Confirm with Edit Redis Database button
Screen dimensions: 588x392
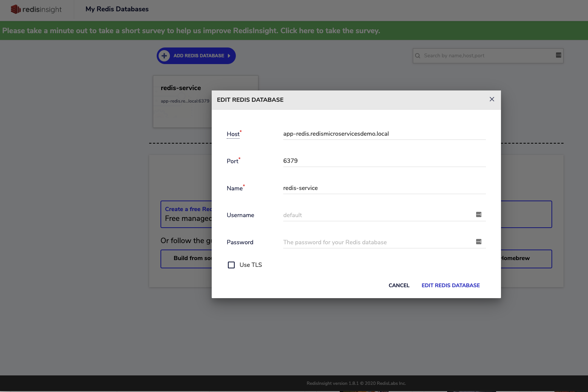coord(451,285)
